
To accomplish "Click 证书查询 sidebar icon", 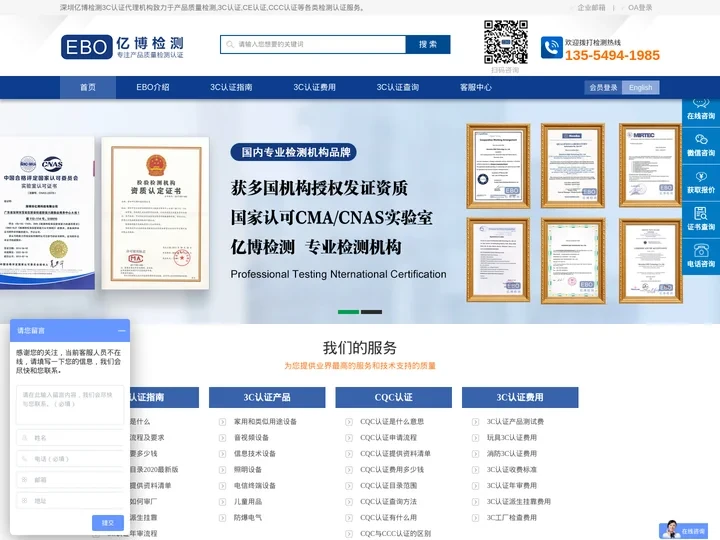I will coord(701,219).
